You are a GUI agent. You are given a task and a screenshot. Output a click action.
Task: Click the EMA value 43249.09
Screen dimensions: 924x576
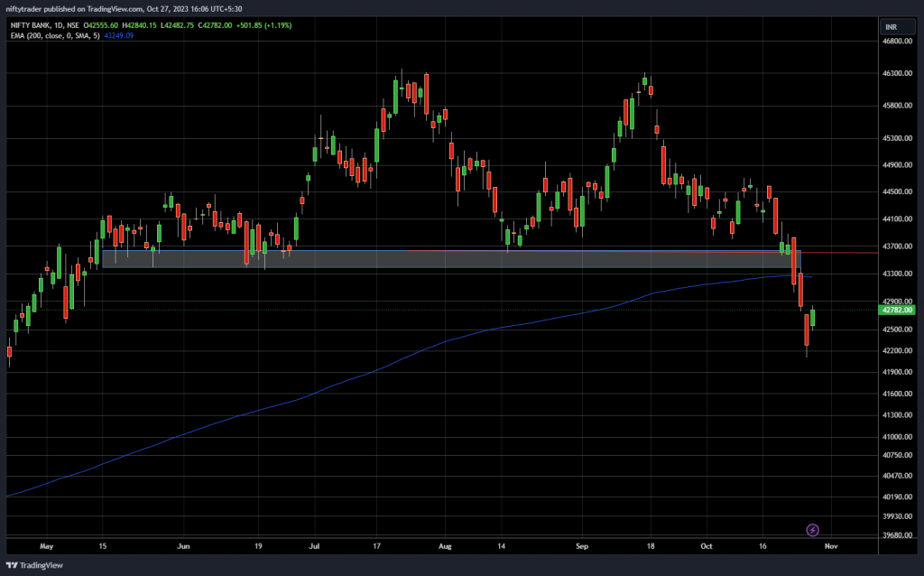point(119,35)
